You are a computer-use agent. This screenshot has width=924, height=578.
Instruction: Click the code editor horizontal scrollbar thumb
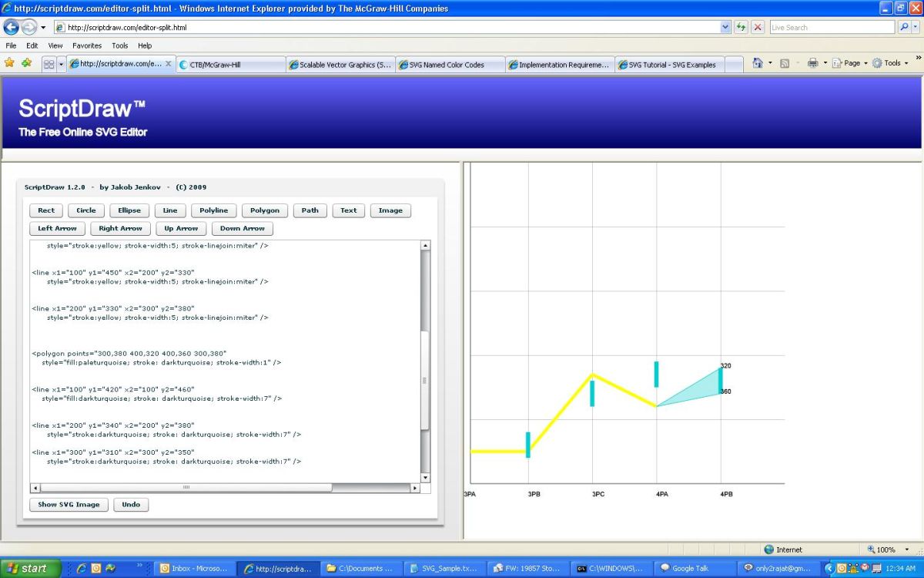point(186,488)
